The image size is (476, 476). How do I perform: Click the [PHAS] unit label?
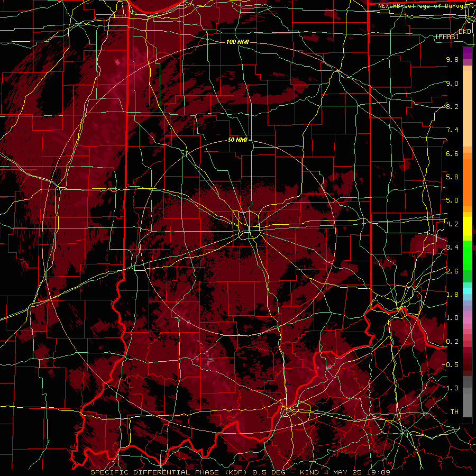pyautogui.click(x=447, y=37)
